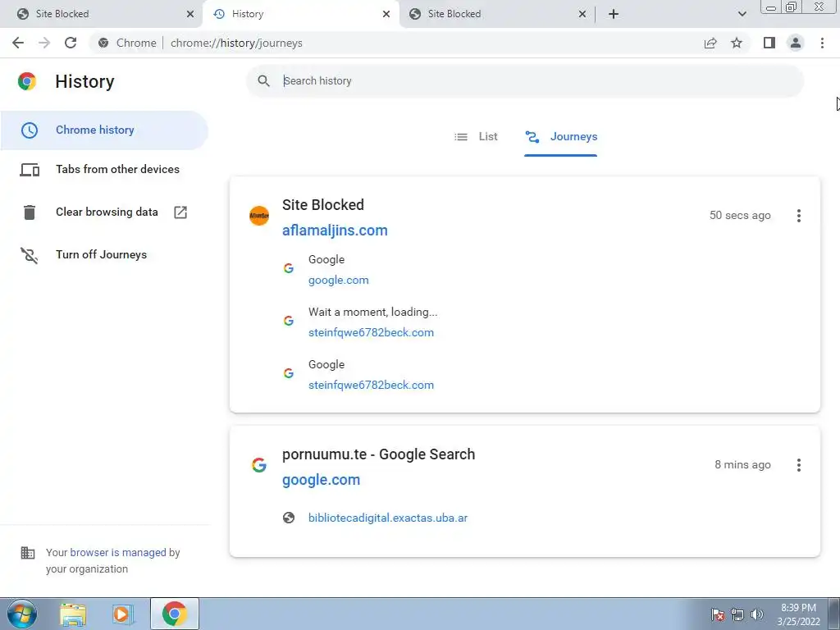Click the Site Blocked journey title
The image size is (840, 630).
323,205
